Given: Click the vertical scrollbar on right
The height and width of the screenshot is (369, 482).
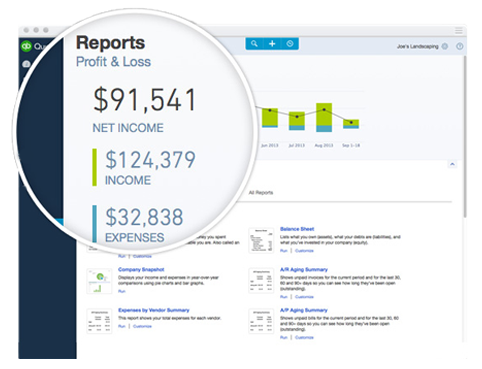Looking at the screenshot, I should click(465, 137).
